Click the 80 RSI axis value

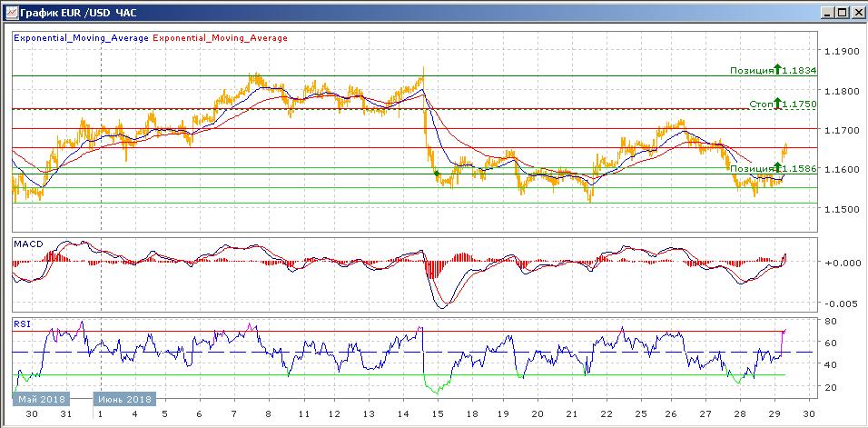[831, 321]
